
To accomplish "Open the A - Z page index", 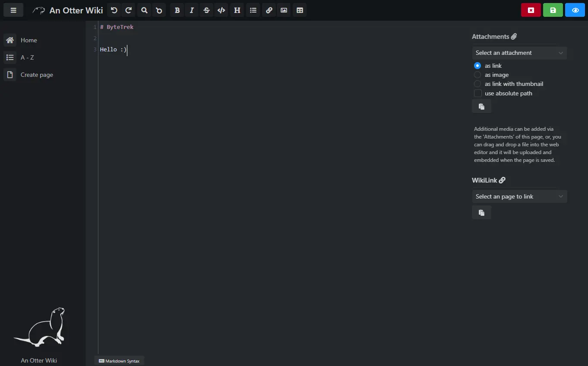I will click(x=27, y=57).
